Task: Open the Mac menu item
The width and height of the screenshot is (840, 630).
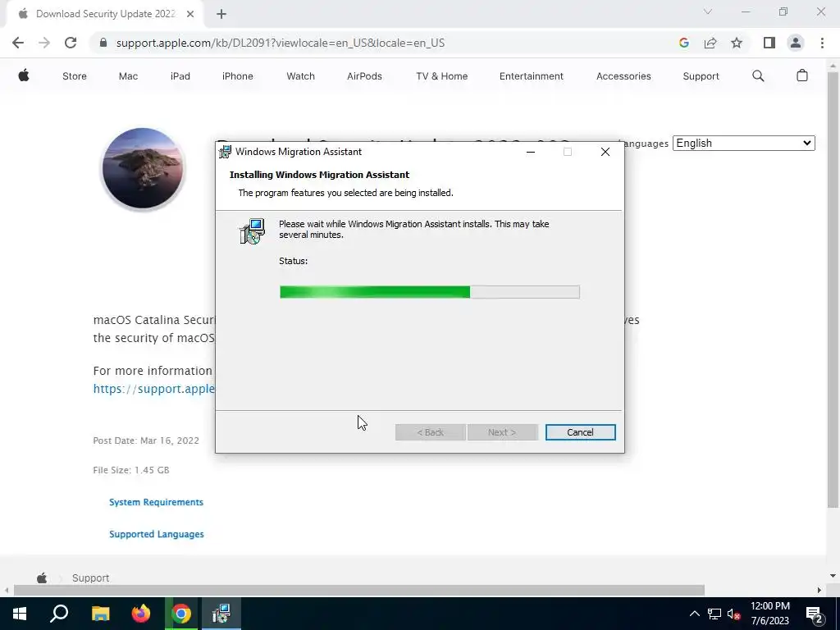Action: point(128,76)
